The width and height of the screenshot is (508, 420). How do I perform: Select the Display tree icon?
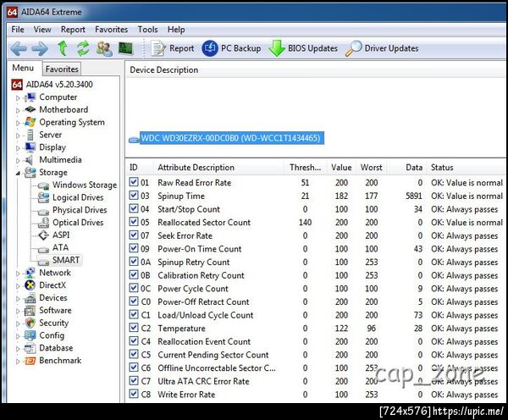coord(30,147)
